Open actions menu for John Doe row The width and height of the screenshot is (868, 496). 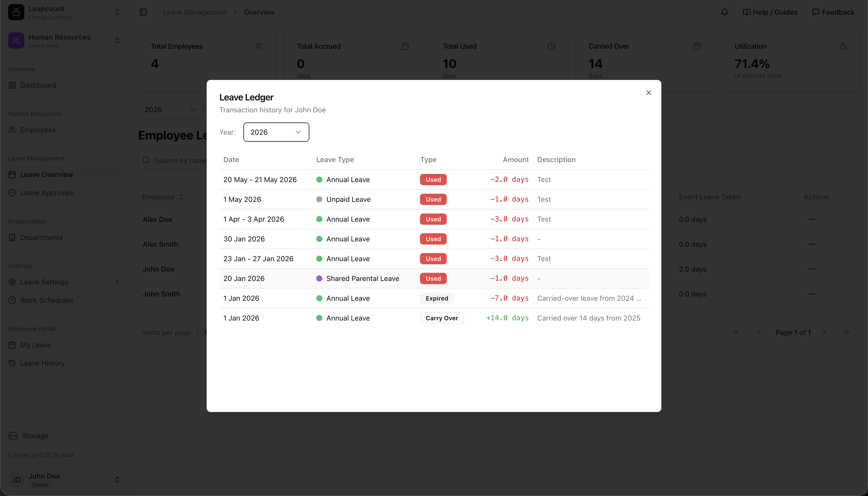point(812,269)
